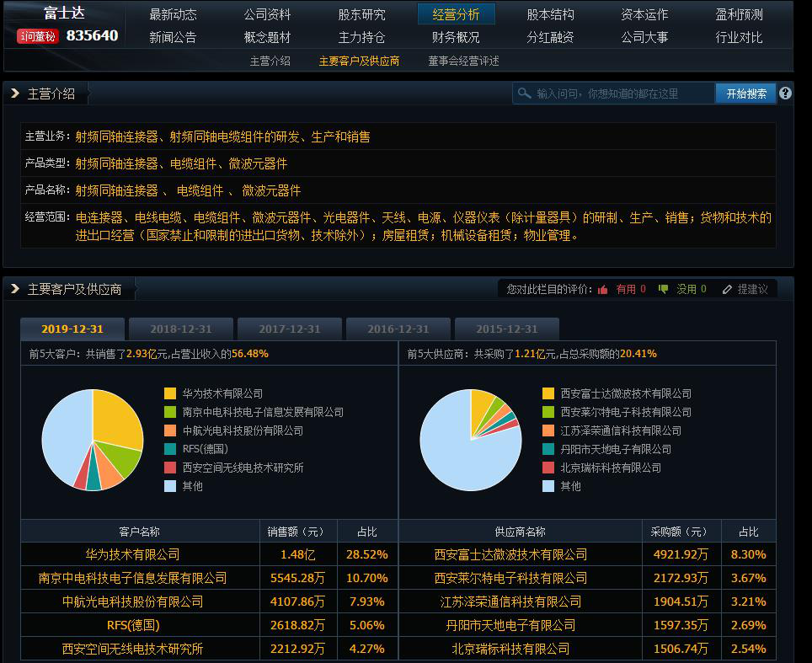
Task: Collapse the 主要客户及供应商 section arrow
Action: [x=15, y=288]
